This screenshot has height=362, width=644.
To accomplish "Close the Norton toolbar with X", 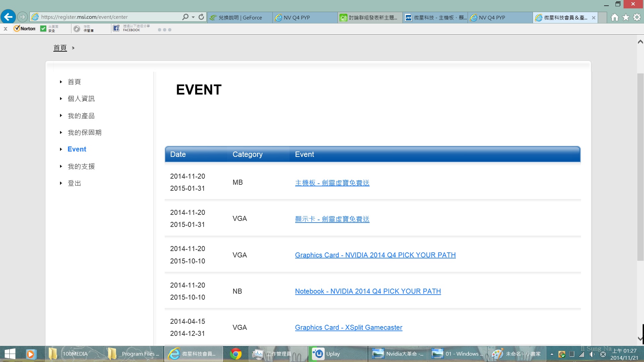I will click(x=5, y=29).
